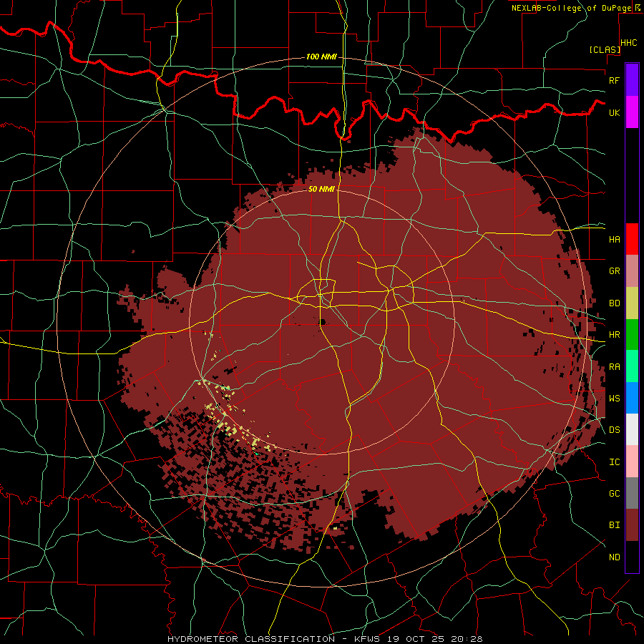The height and width of the screenshot is (644, 644).
Task: Click the BD legend label
Action: click(x=614, y=303)
